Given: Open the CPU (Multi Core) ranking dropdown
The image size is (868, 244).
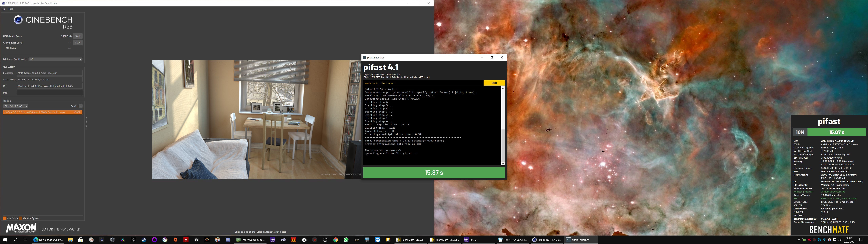Looking at the screenshot, I should (x=15, y=106).
